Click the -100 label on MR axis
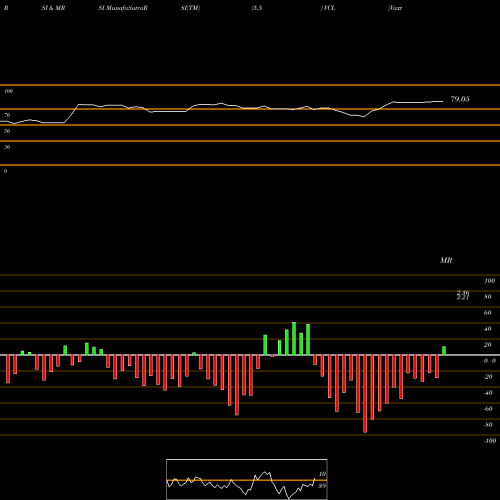 pyautogui.click(x=490, y=441)
